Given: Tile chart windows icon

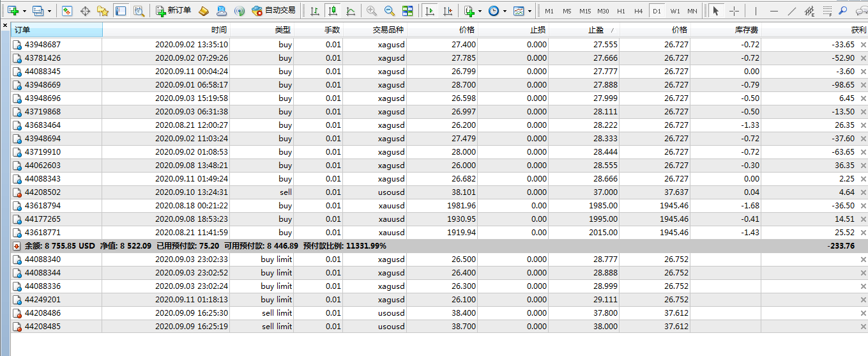Looking at the screenshot, I should (x=407, y=11).
